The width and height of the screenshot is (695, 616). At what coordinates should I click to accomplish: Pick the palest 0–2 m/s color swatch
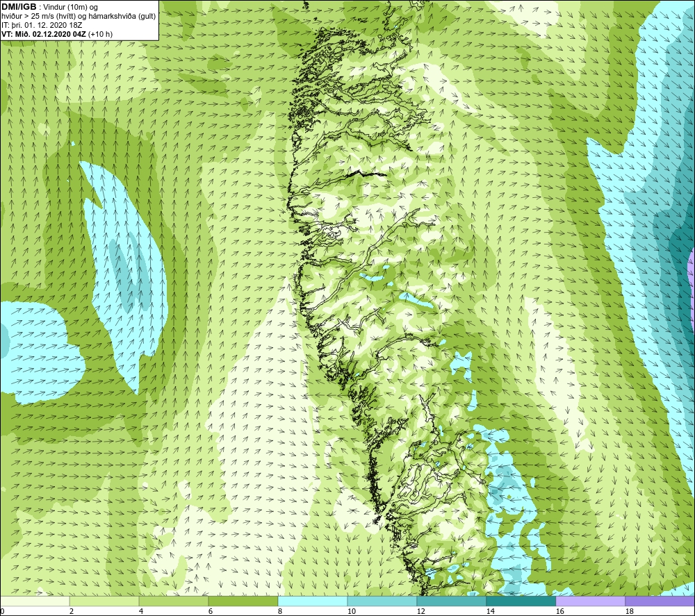[x=35, y=601]
